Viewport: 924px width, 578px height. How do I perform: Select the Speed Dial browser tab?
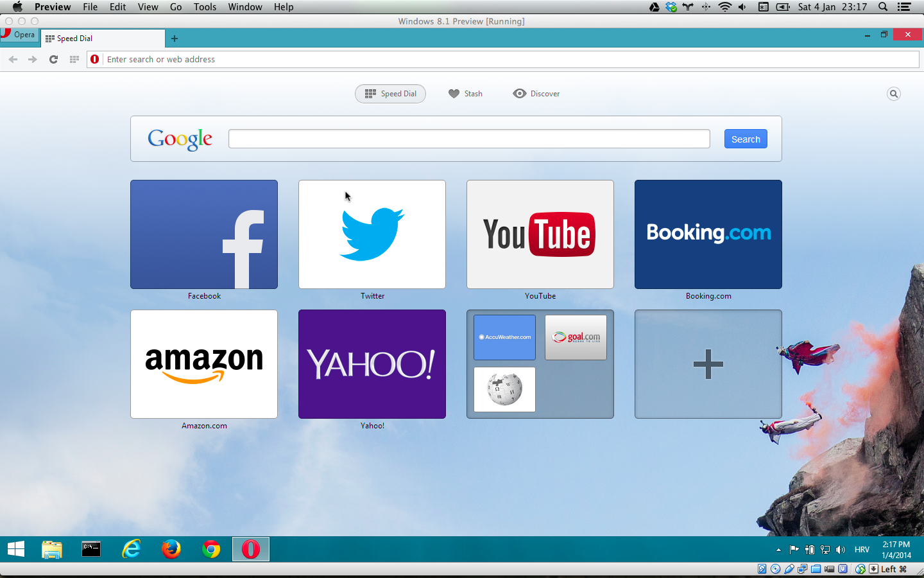(103, 39)
